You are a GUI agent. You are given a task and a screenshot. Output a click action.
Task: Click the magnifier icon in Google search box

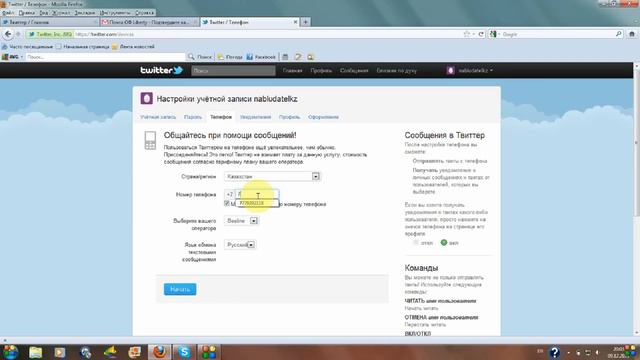[618, 34]
